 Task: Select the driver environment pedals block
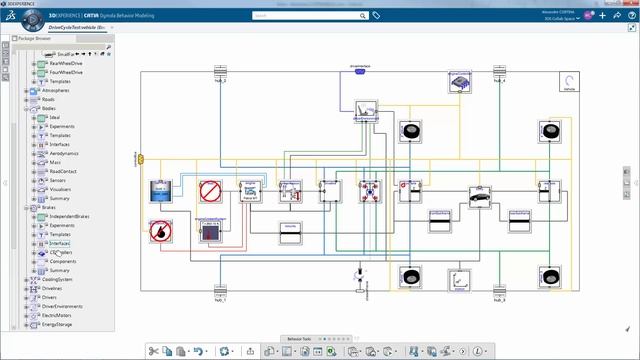(366, 111)
